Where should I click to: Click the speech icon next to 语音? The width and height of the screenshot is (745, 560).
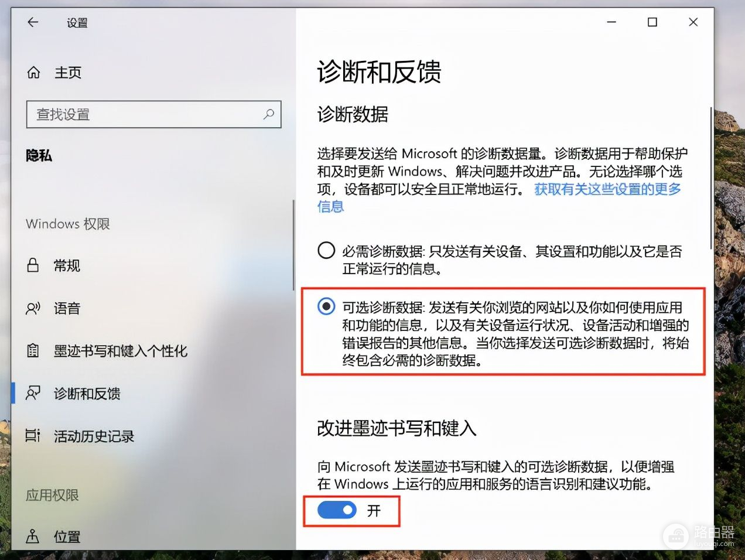coord(33,308)
